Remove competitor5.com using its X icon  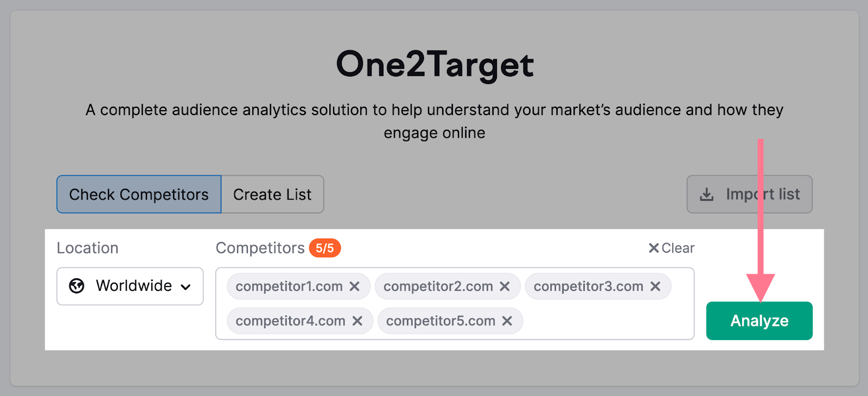(508, 321)
